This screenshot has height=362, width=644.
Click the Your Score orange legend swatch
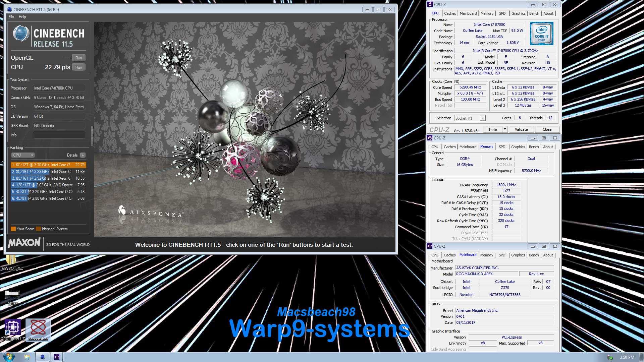[13, 229]
